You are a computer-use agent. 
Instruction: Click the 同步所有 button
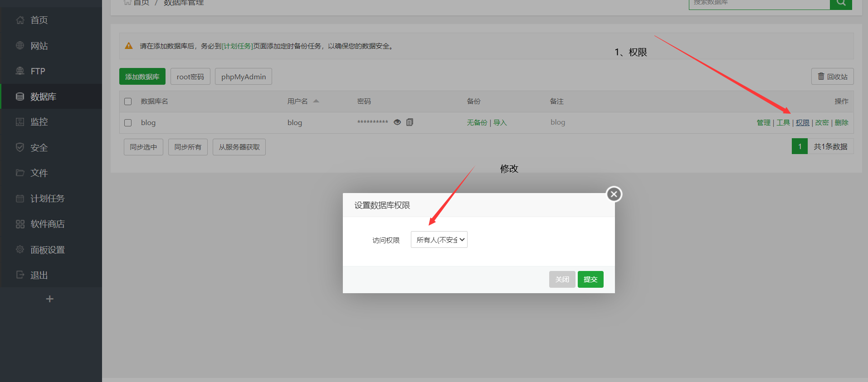tap(188, 147)
